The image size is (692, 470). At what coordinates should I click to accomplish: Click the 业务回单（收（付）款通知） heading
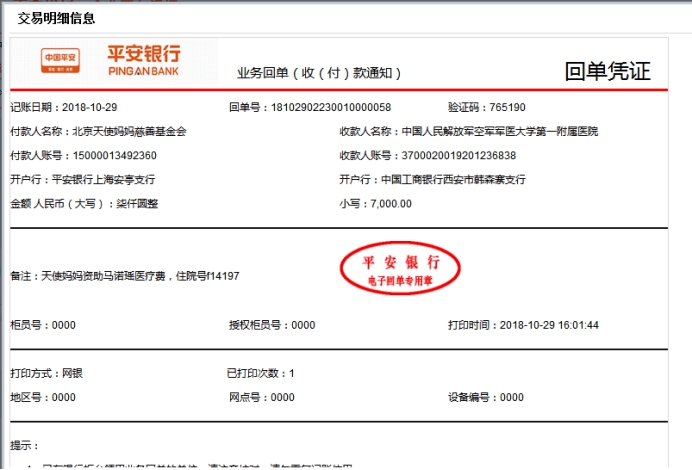coord(319,73)
